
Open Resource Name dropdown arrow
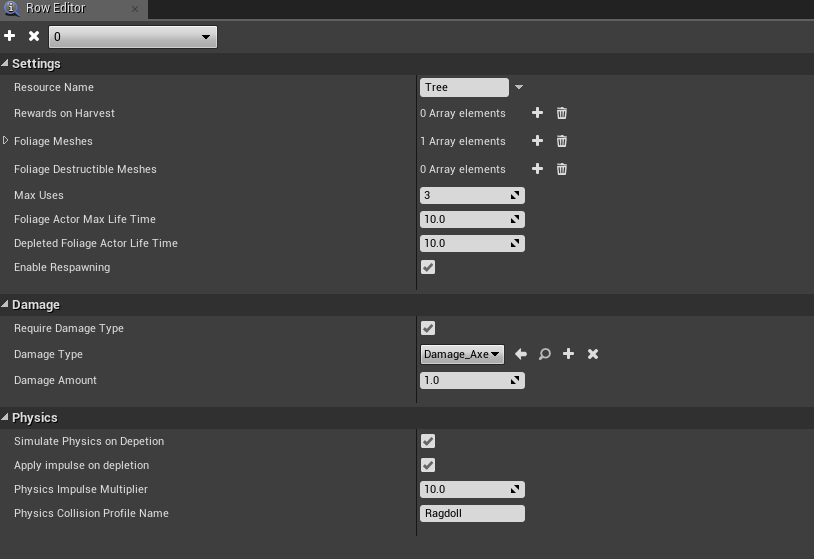pos(519,87)
